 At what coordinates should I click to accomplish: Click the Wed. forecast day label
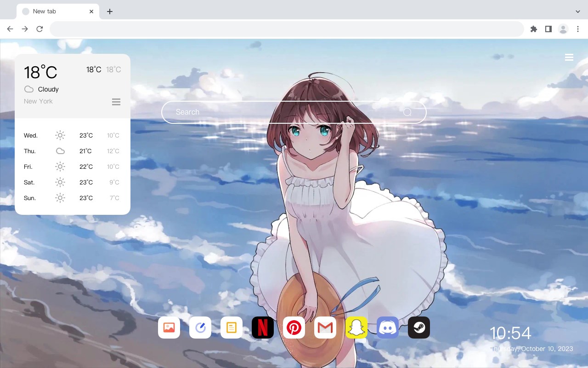click(x=31, y=135)
